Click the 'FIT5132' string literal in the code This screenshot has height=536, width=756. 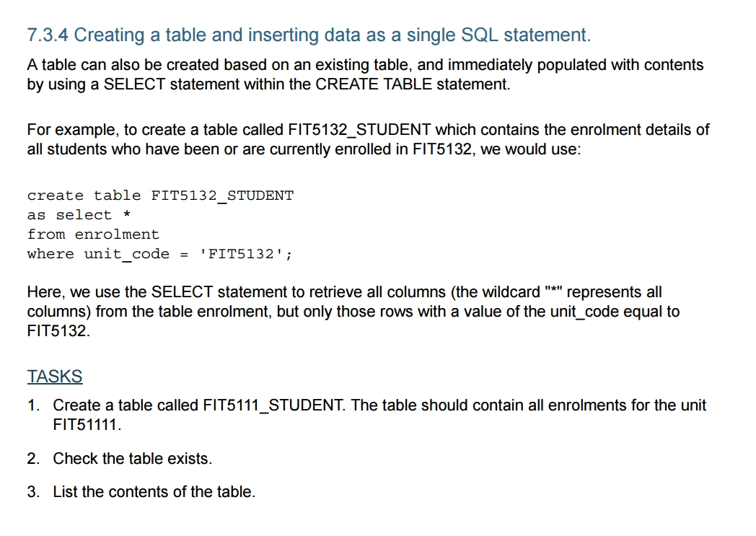pos(242,253)
